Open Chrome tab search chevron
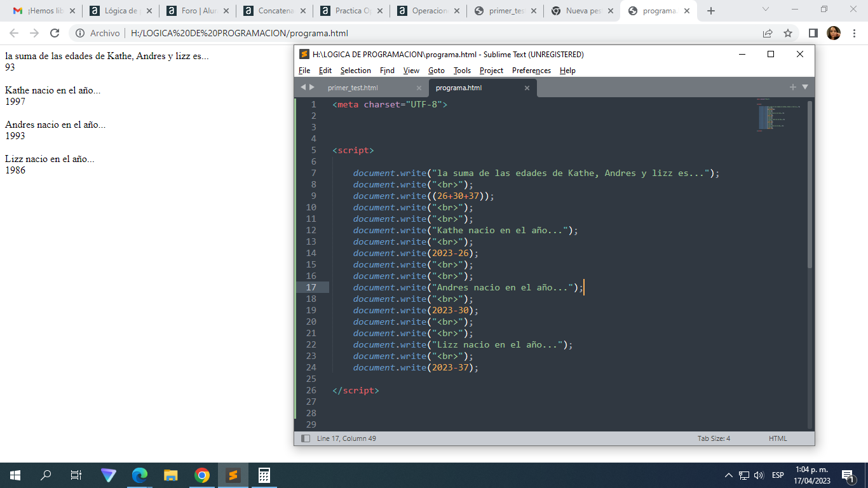This screenshot has width=868, height=488. (x=766, y=10)
